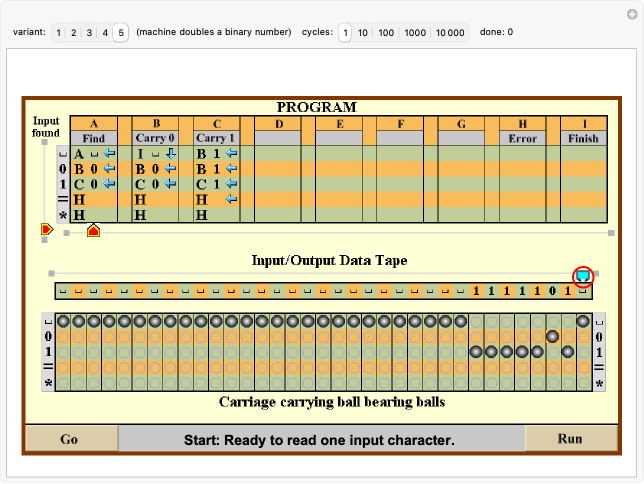Select the 'Carry 1' state C header
This screenshot has width=644, height=484.
pyautogui.click(x=215, y=138)
